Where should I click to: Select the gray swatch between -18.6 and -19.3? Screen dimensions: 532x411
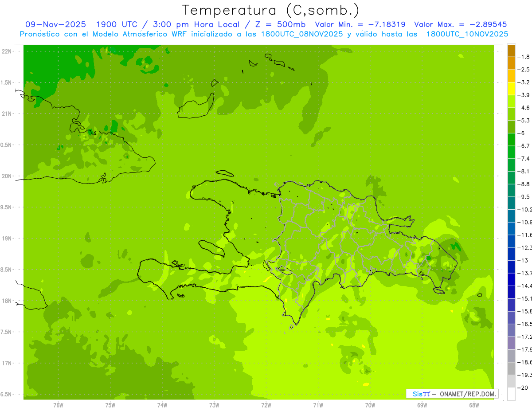point(511,368)
